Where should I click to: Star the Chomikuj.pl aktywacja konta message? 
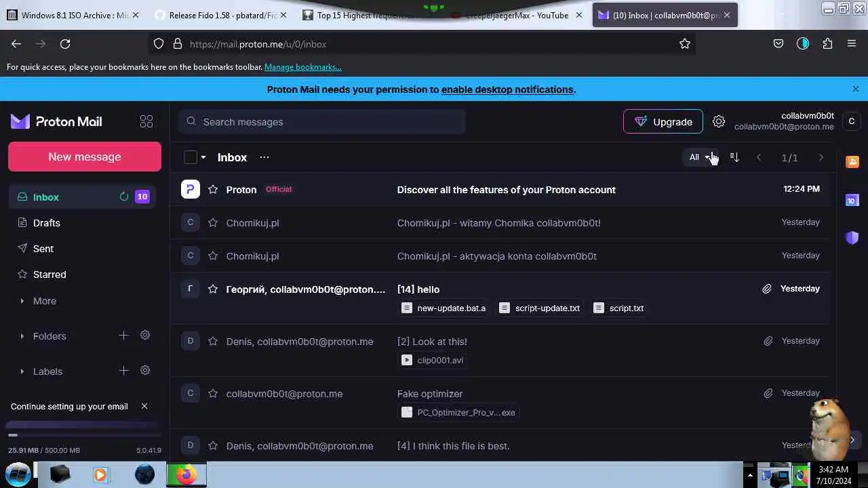213,256
